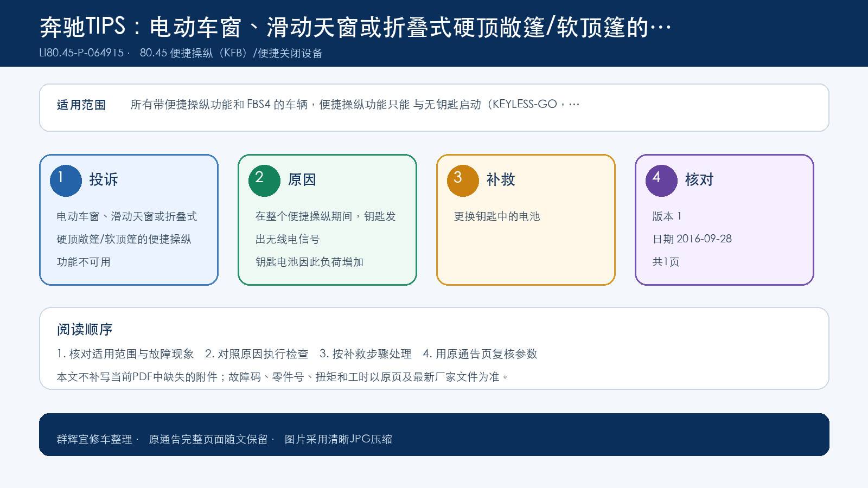Select the 补救 card heading
This screenshot has height=488, width=868.
tap(501, 179)
